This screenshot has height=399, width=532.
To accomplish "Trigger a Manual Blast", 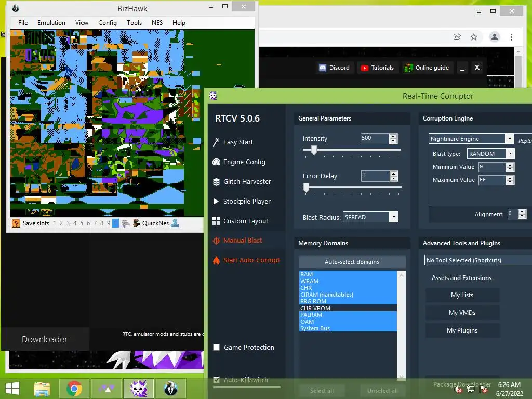I will click(237, 241).
